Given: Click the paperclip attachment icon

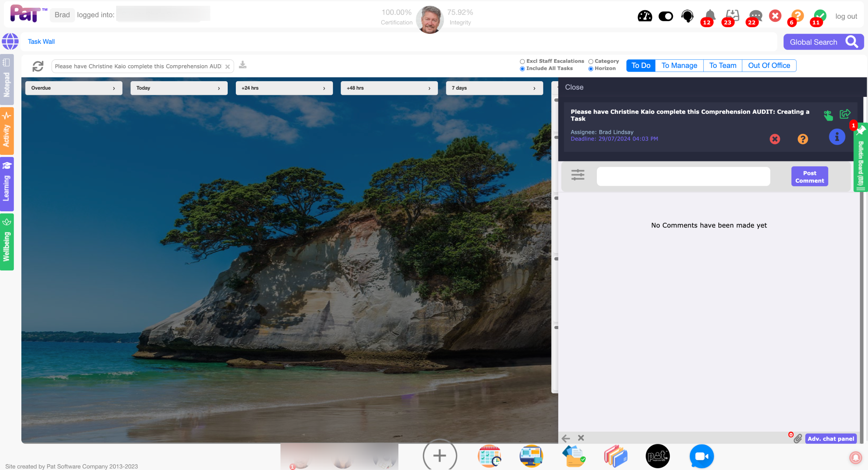Looking at the screenshot, I should click(x=798, y=438).
